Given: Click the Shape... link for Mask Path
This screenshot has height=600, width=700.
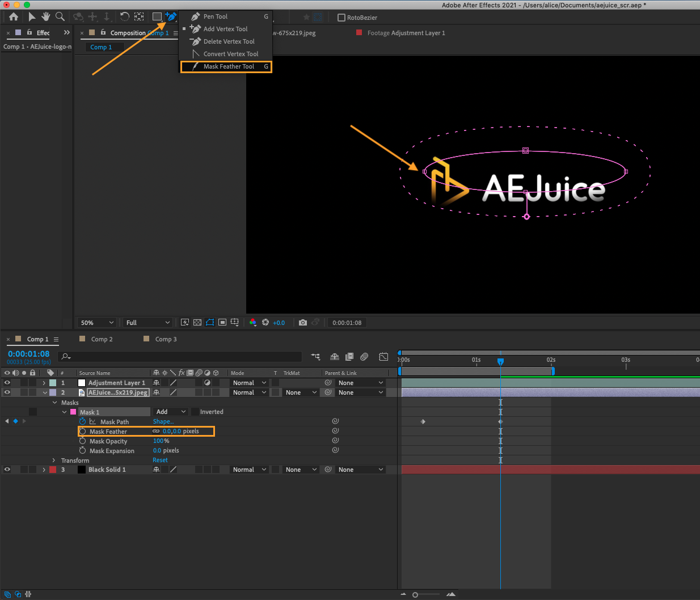Looking at the screenshot, I should (x=163, y=422).
